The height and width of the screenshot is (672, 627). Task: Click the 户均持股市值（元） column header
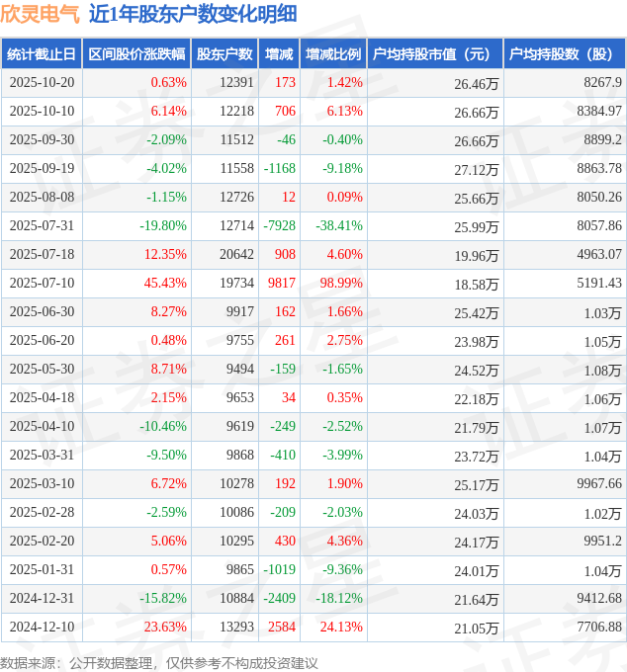click(x=434, y=54)
